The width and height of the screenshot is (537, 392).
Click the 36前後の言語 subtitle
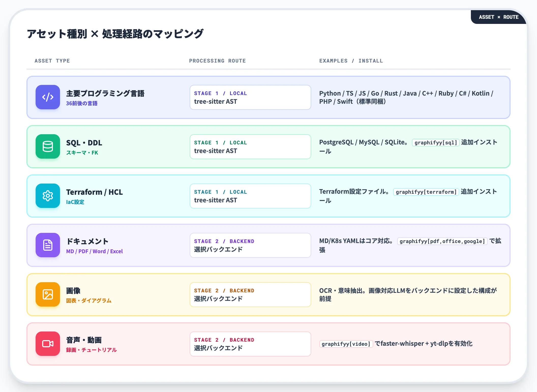click(82, 103)
